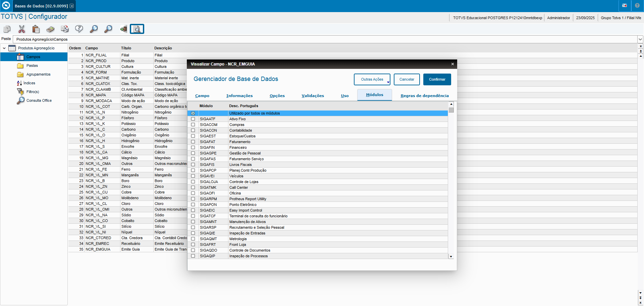Click the Produtos Agronegócio table icon
The image size is (644, 306).
(12, 48)
